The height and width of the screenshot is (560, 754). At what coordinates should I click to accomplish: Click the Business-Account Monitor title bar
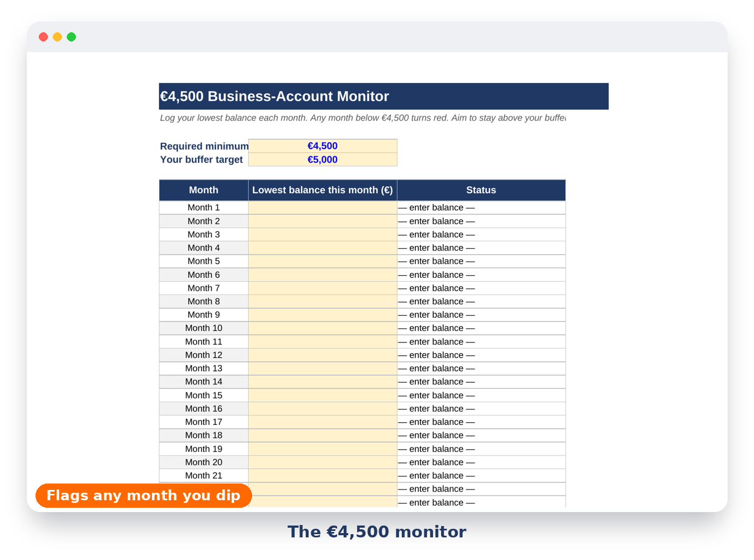[383, 96]
